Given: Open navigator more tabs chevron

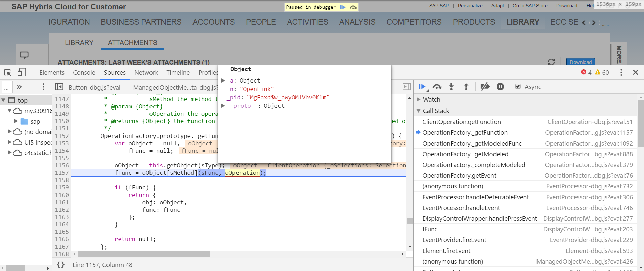Looking at the screenshot, I should [x=19, y=87].
